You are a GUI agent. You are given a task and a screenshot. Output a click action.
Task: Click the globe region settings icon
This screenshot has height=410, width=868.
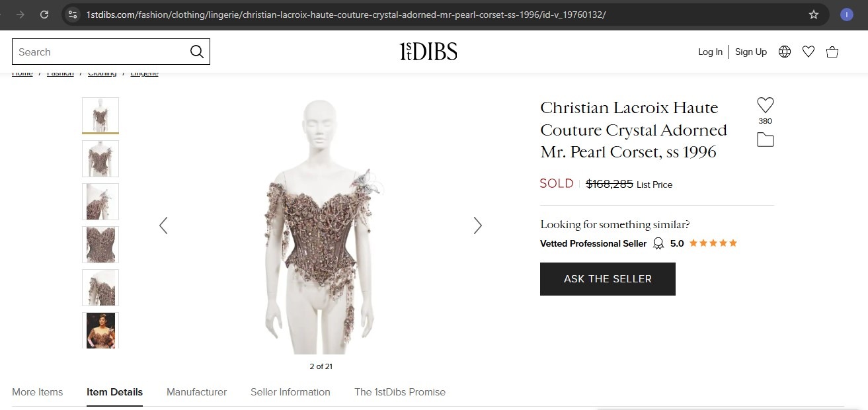coord(785,52)
